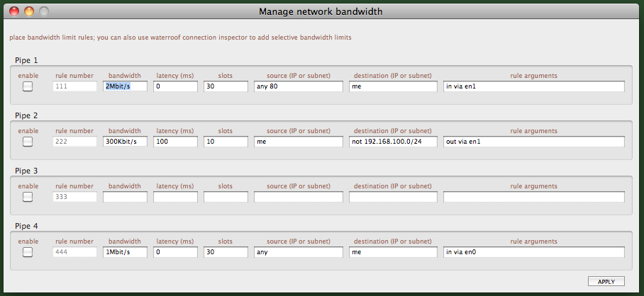The width and height of the screenshot is (644, 296).
Task: Close the Manage network bandwidth window
Action: (14, 11)
